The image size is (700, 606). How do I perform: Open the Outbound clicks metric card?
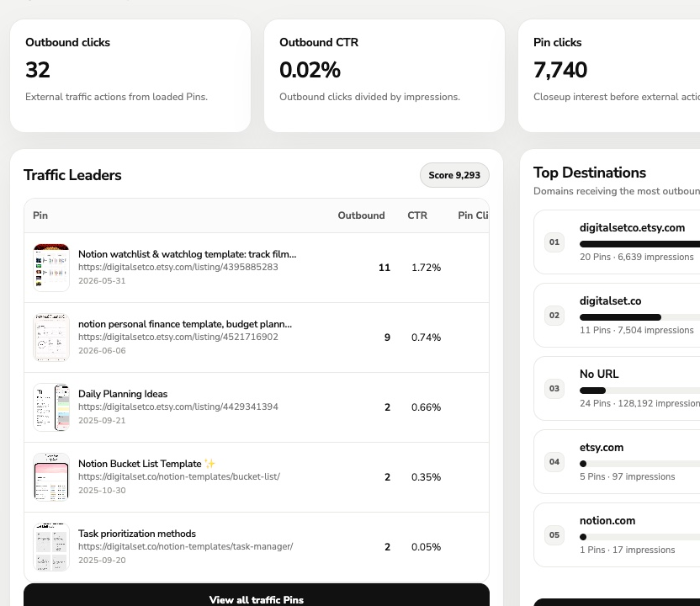point(130,76)
